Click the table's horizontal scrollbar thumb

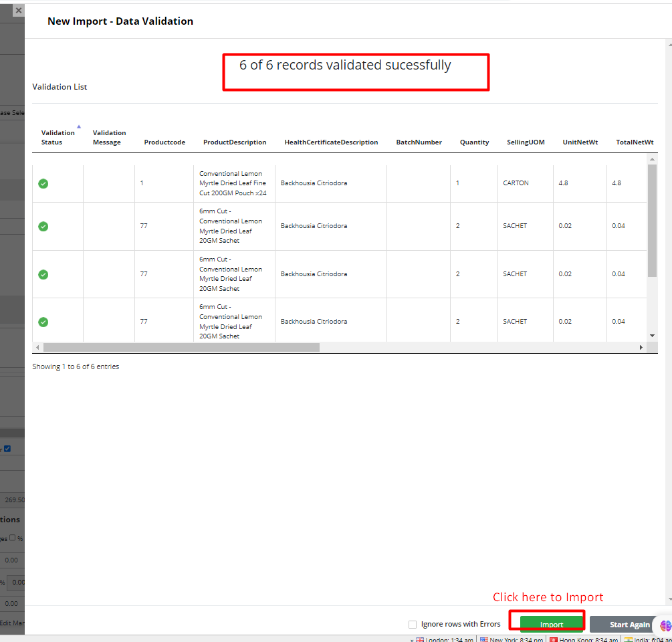[181, 347]
